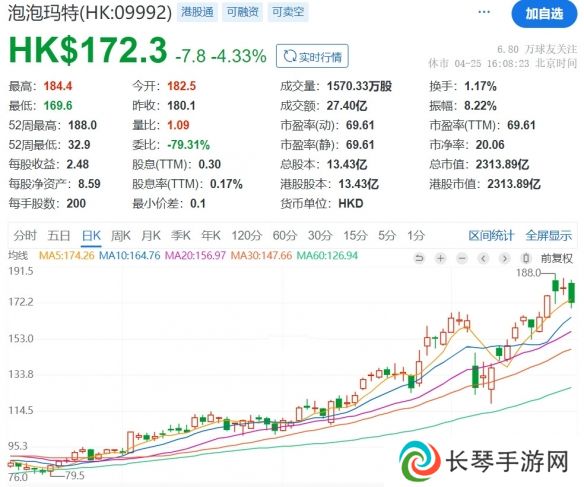Click the 每股净资产 value 8.59
The image size is (584, 487).
click(x=89, y=184)
